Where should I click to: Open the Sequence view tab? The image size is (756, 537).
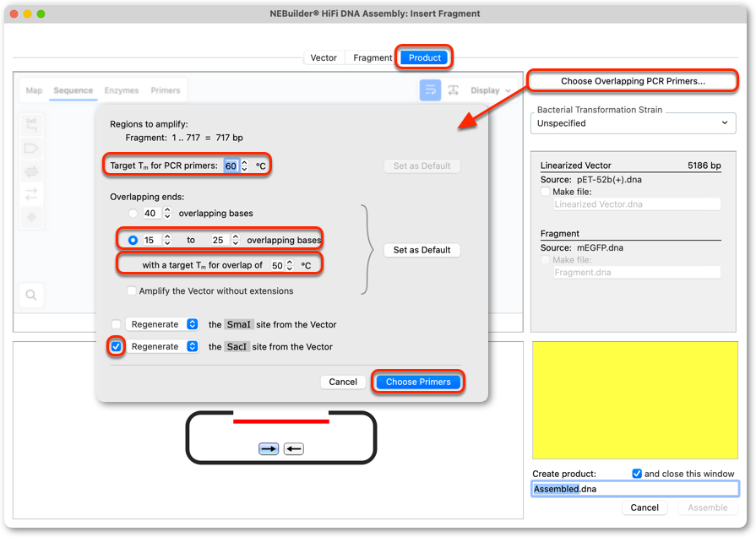73,90
